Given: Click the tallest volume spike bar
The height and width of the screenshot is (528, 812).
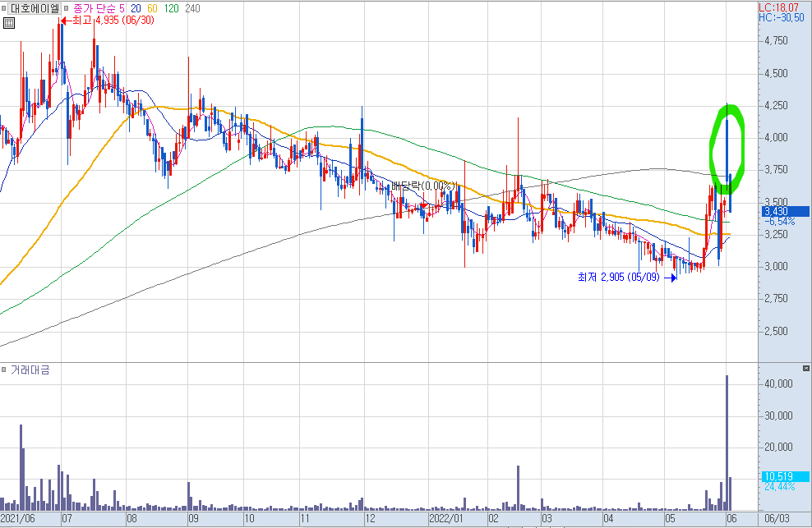Looking at the screenshot, I should pos(727,443).
